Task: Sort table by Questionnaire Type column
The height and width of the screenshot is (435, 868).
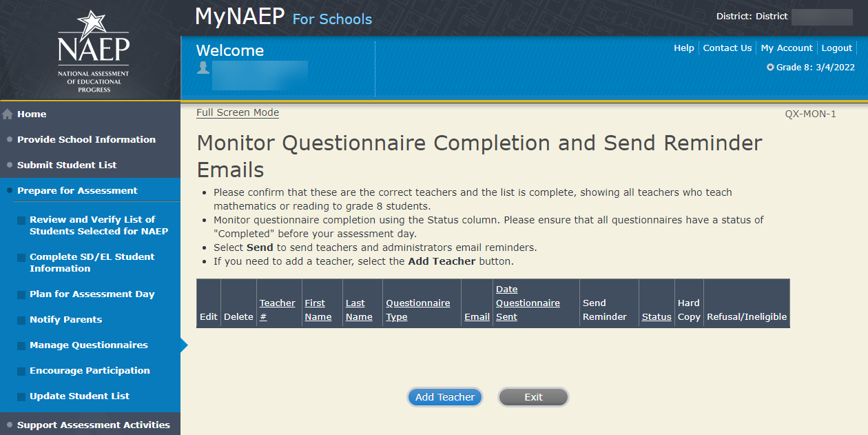Action: point(417,310)
